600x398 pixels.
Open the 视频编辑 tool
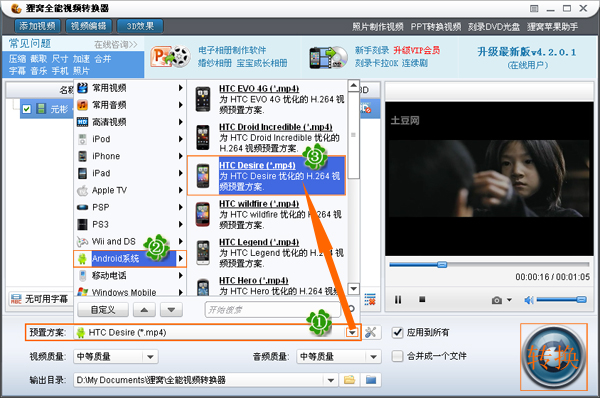click(x=89, y=26)
